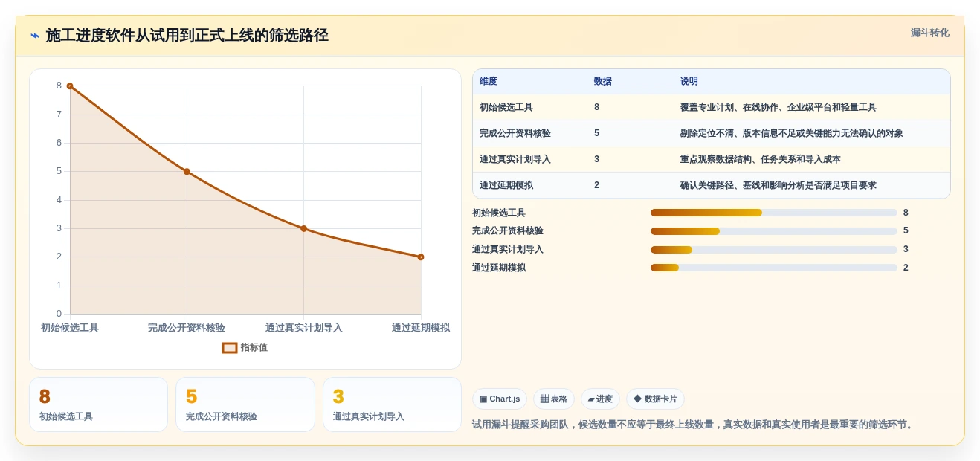Open the stat card showing 5
The width and height of the screenshot is (980, 461).
click(245, 404)
